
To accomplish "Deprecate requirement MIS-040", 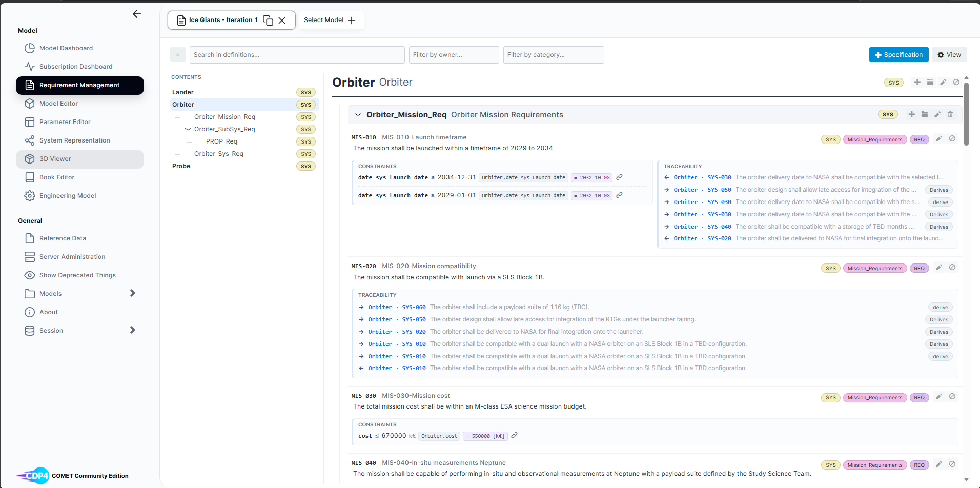I will tap(952, 464).
